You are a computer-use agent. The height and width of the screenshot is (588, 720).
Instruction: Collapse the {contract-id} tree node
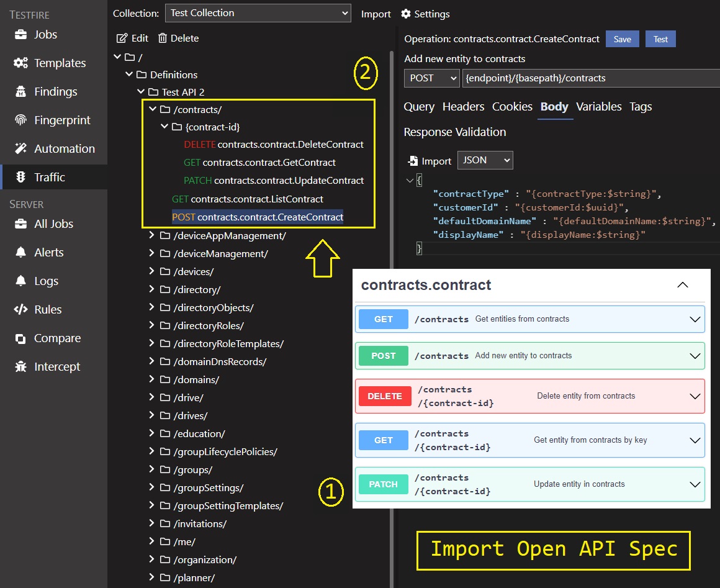pos(164,126)
